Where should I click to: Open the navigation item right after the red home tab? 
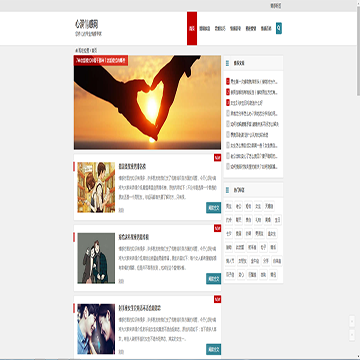(x=205, y=28)
